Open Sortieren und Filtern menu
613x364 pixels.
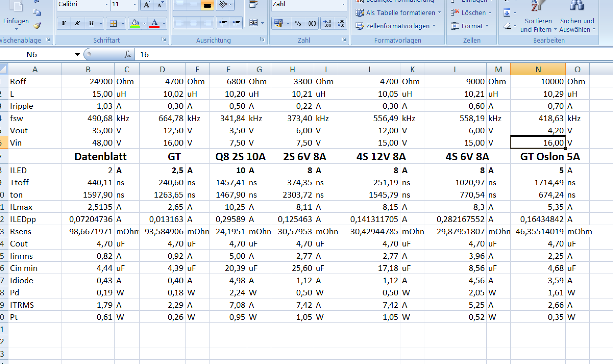coord(538,25)
